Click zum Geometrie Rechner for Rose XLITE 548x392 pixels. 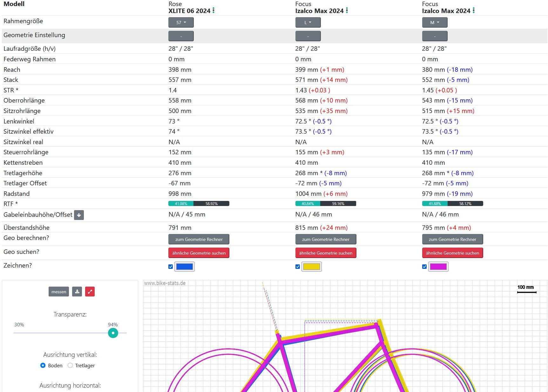(x=199, y=239)
